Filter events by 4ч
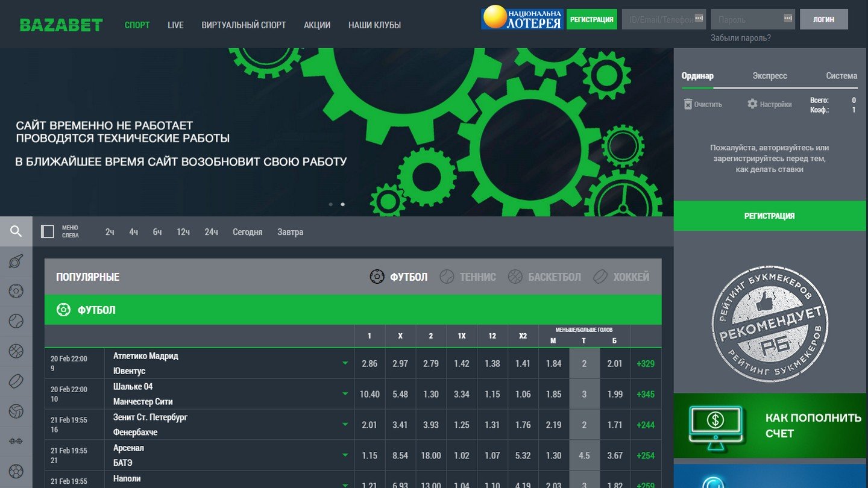The image size is (868, 488). click(133, 232)
